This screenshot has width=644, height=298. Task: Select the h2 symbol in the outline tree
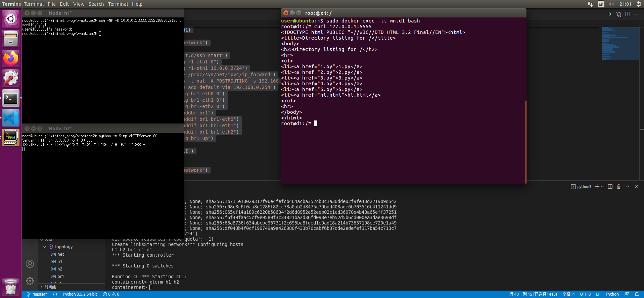60,269
